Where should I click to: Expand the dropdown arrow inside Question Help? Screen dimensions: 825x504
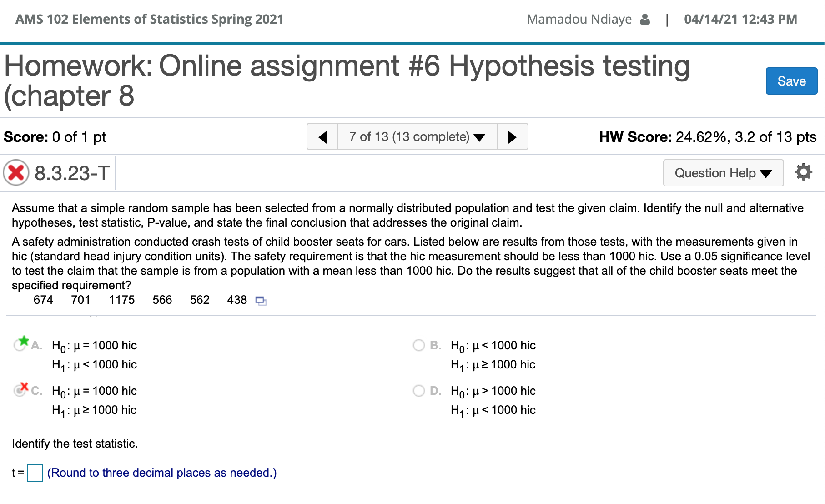[x=766, y=173]
